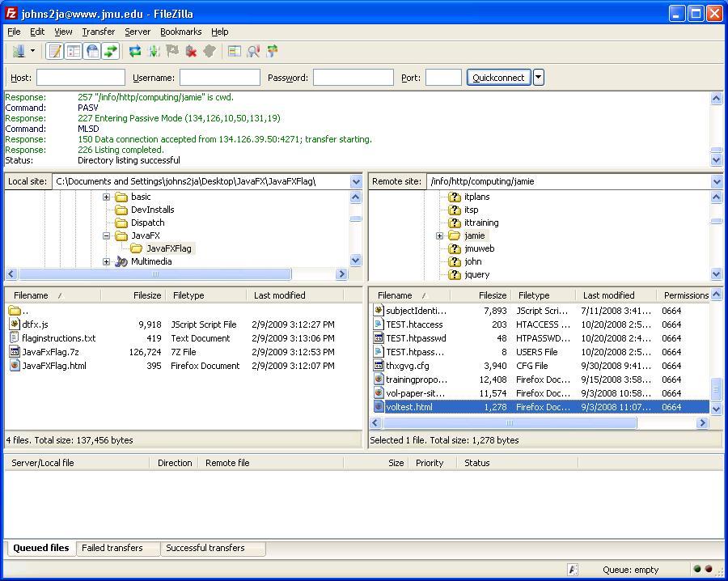This screenshot has height=581, width=728.
Task: Open the Site Manager
Action: [19, 51]
